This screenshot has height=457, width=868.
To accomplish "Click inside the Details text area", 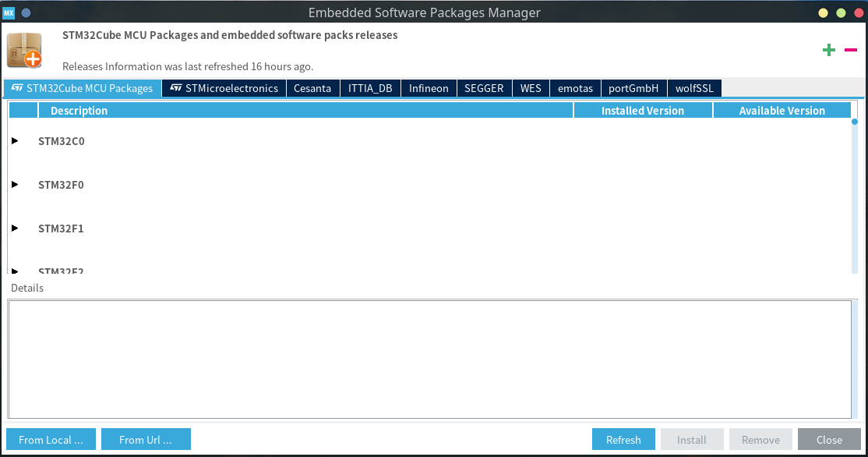I will click(x=429, y=359).
